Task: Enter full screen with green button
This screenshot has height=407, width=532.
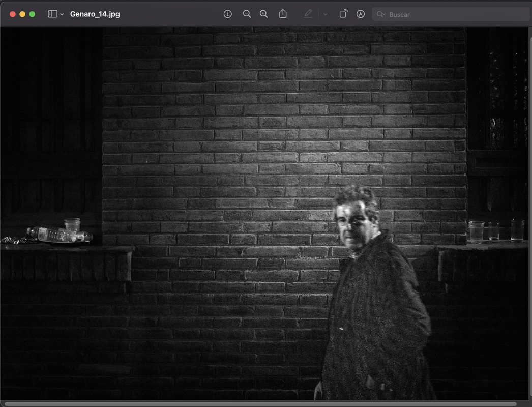Action: coord(32,14)
